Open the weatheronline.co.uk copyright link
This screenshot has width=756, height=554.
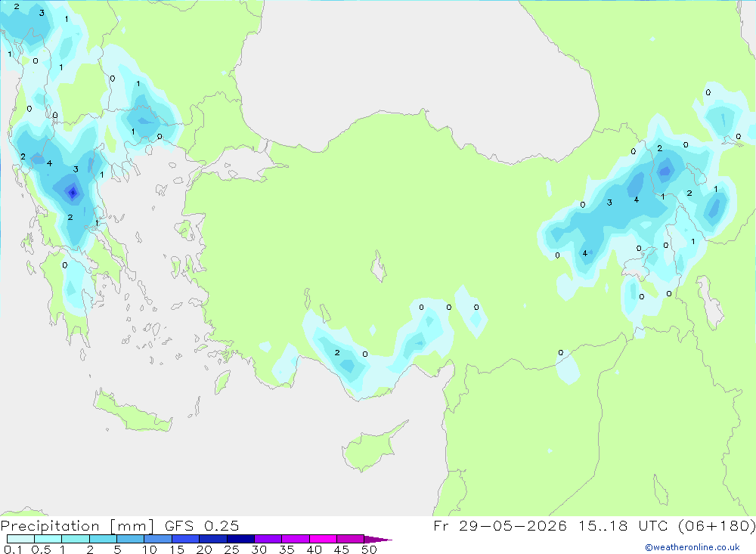click(x=692, y=547)
